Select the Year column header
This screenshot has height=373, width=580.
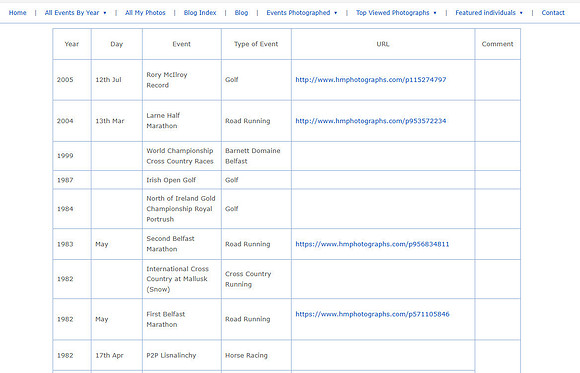[72, 44]
